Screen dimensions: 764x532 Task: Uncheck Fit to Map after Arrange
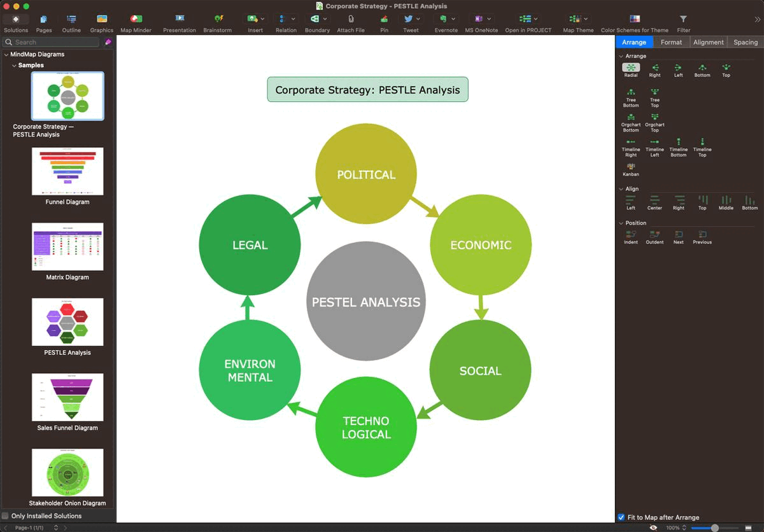click(x=621, y=517)
